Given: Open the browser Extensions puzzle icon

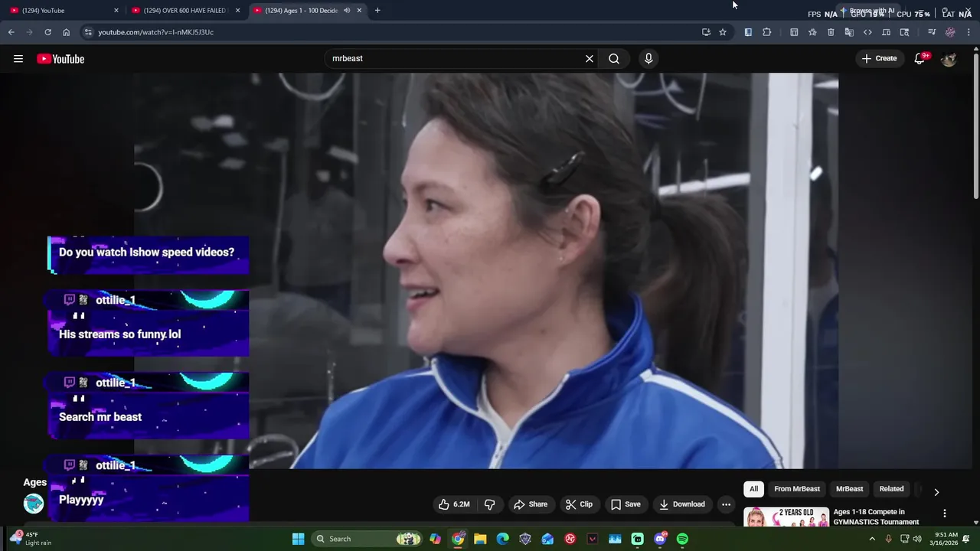Looking at the screenshot, I should (766, 32).
